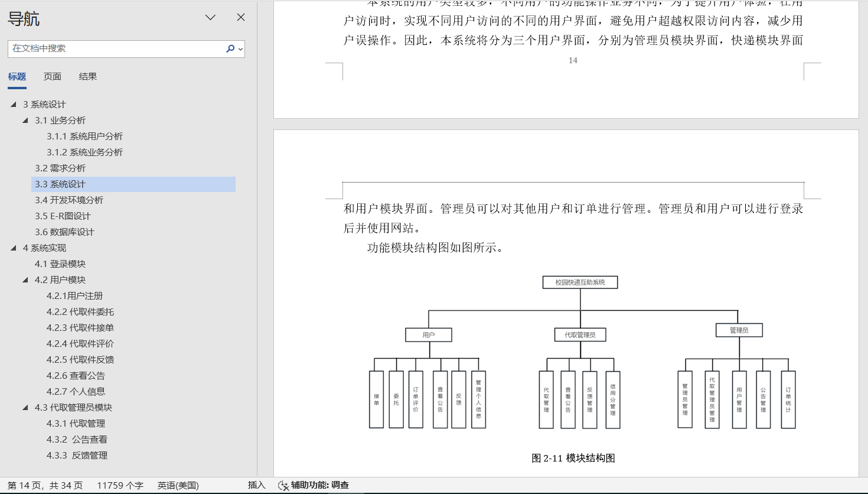Go to heading 4.2.5 代取件反馈
868x494 pixels.
(x=80, y=360)
